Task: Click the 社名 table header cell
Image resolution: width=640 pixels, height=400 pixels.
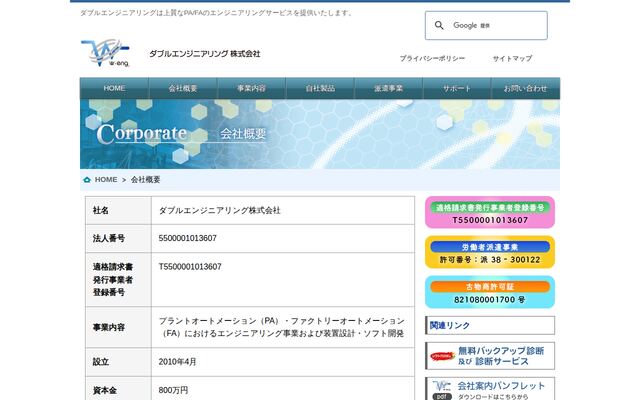Action: pos(118,210)
